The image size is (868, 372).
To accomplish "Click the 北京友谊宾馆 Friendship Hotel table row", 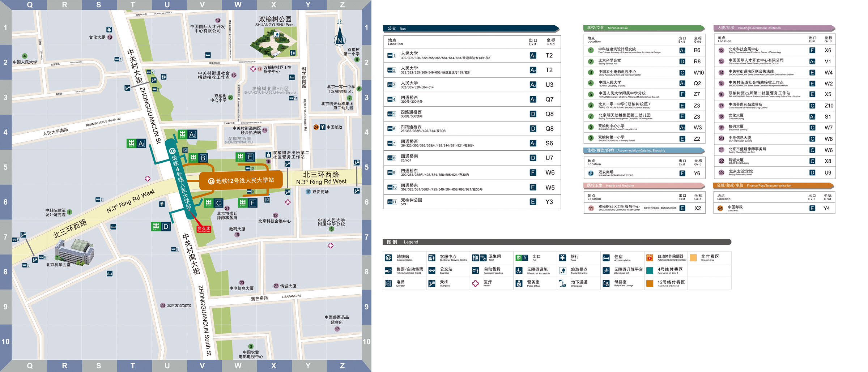I will click(x=774, y=172).
